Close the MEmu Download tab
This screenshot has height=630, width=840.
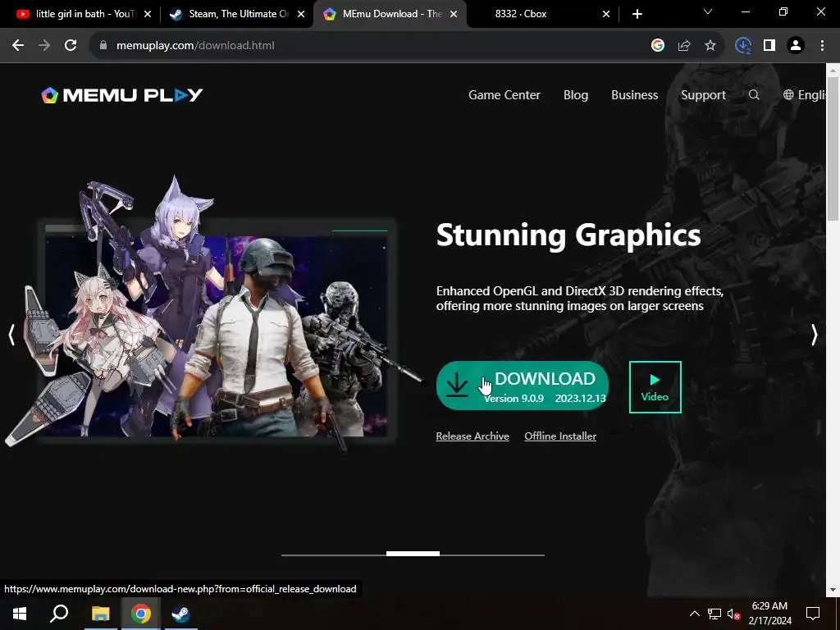(454, 14)
